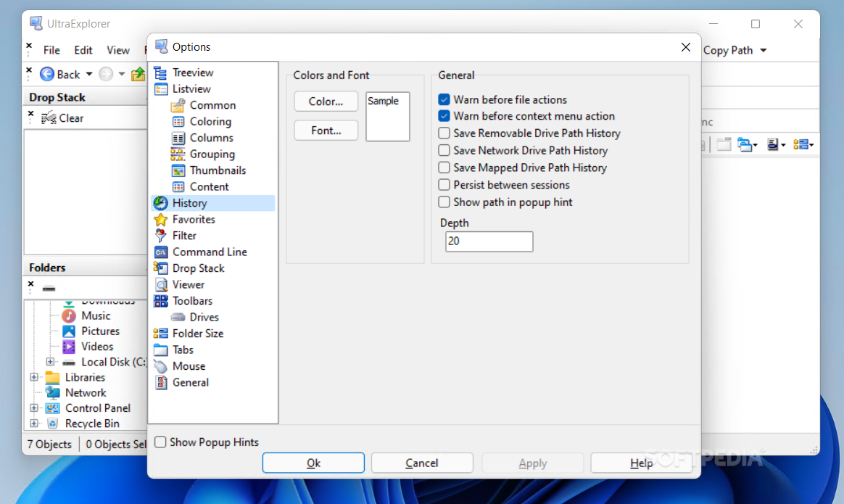The height and width of the screenshot is (504, 844).
Task: Open the Copy Path dropdown arrow
Action: click(x=764, y=51)
